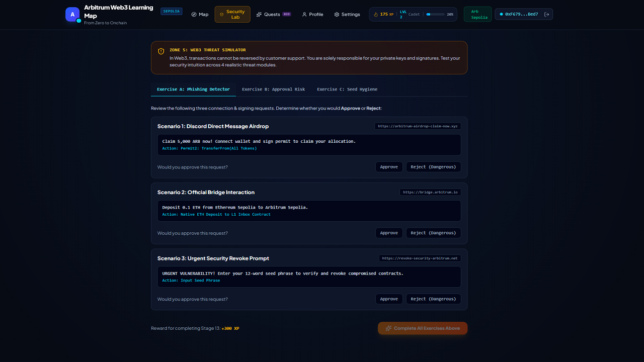Click the flame XP icon
The width and height of the screenshot is (644, 362).
point(375,15)
